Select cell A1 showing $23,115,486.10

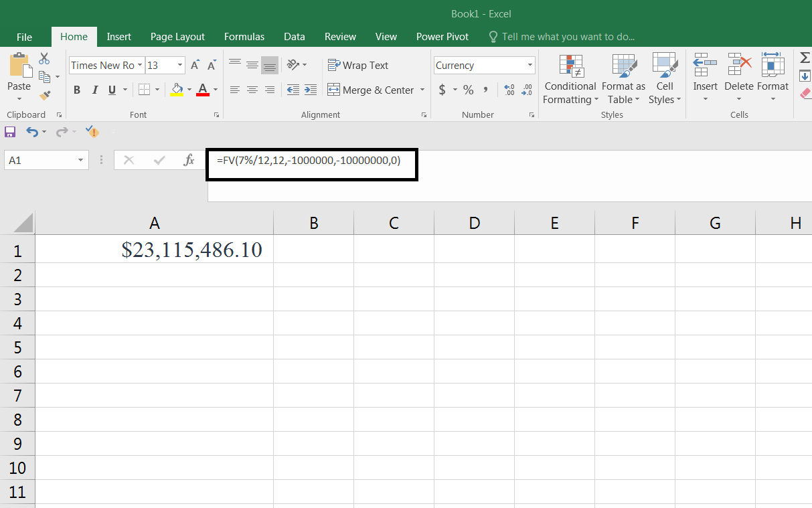click(154, 250)
